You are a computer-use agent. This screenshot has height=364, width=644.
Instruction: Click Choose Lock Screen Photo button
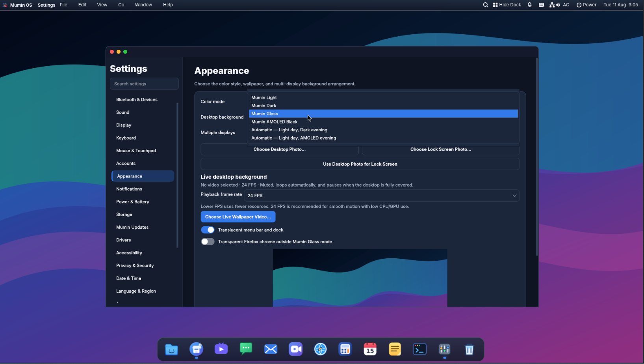[441, 149]
